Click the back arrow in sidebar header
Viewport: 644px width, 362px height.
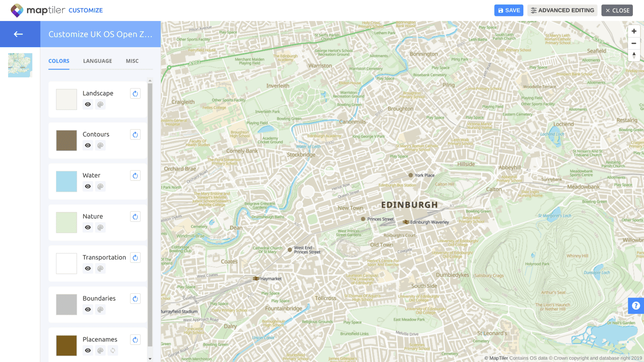pos(18,34)
